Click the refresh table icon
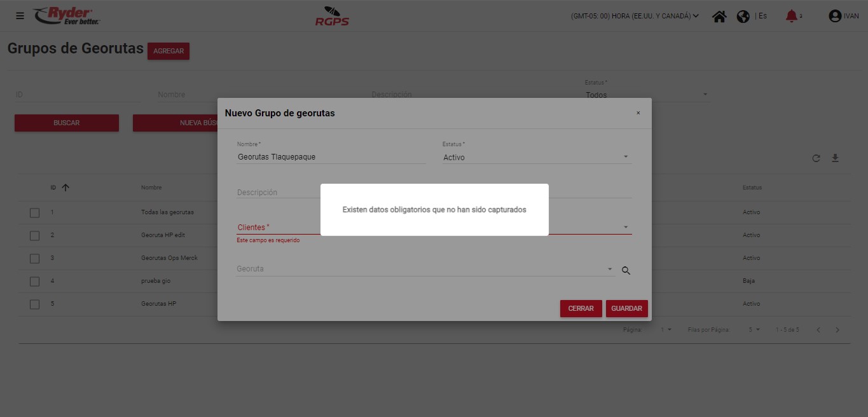868x417 pixels. tap(816, 158)
